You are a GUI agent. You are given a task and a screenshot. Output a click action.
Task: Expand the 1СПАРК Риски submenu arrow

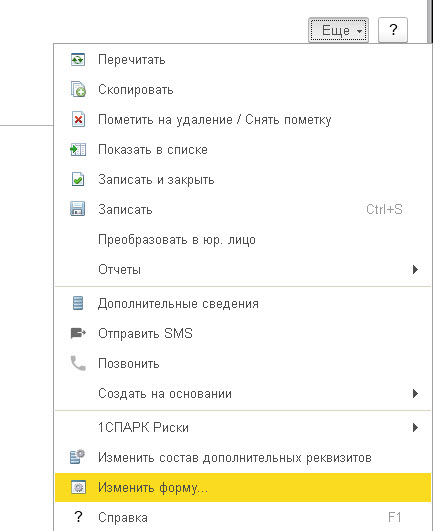[415, 427]
